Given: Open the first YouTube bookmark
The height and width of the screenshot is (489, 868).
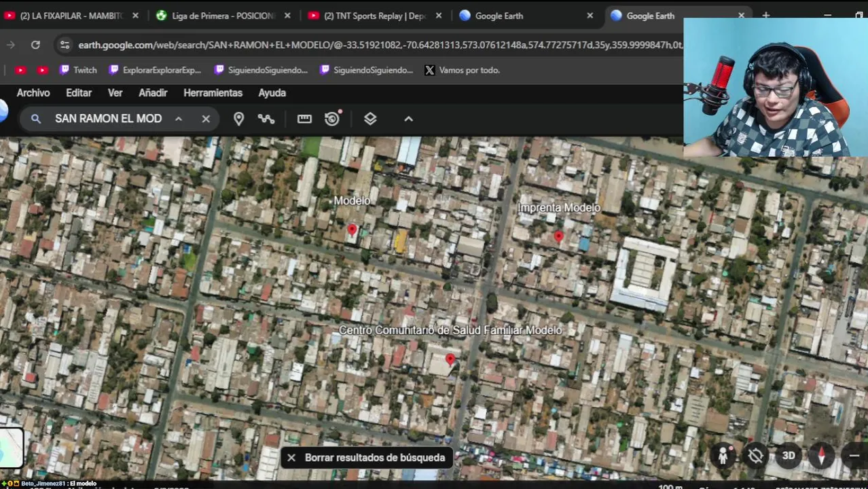Looking at the screenshot, I should [x=20, y=70].
